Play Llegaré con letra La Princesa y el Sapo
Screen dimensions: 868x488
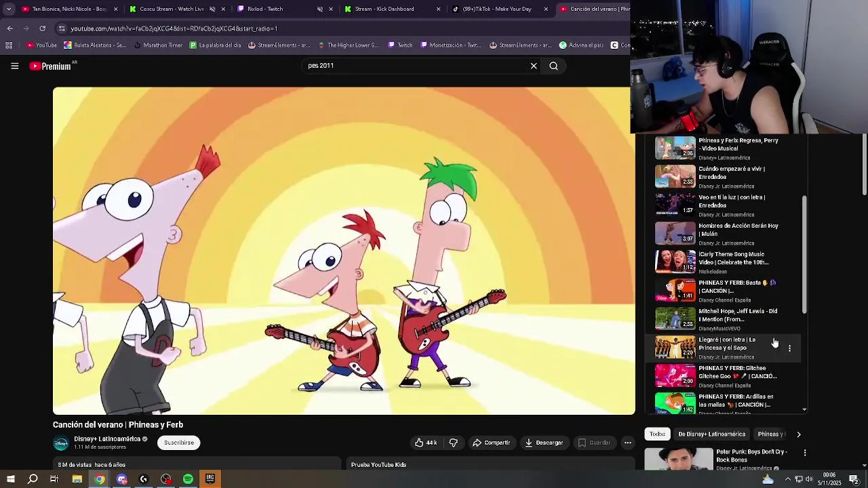(x=722, y=347)
